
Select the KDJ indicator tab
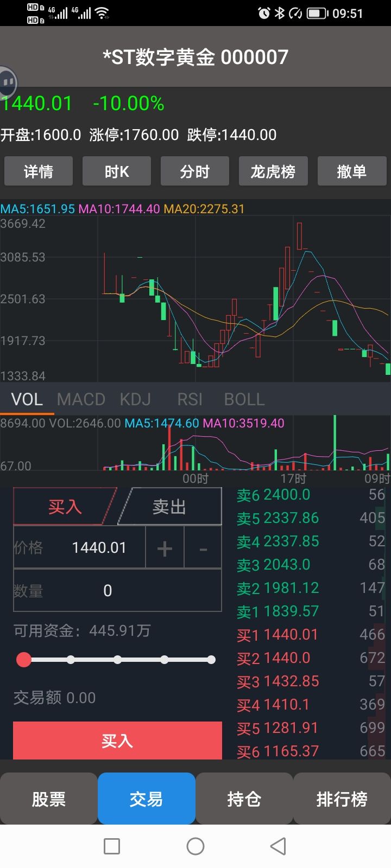[135, 399]
